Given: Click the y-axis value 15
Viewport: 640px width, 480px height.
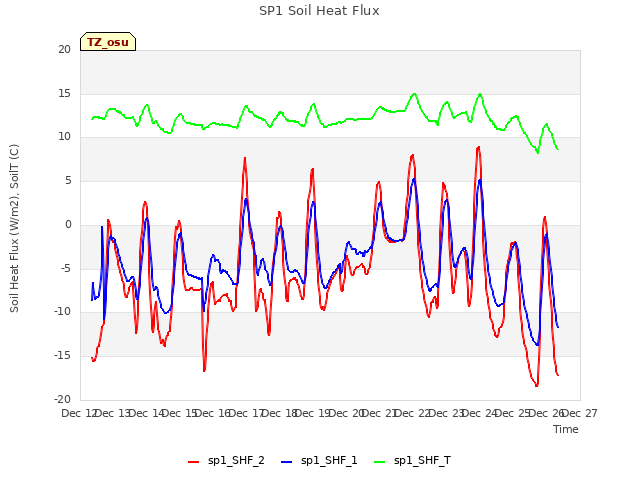Looking at the screenshot, I should pos(64,93).
